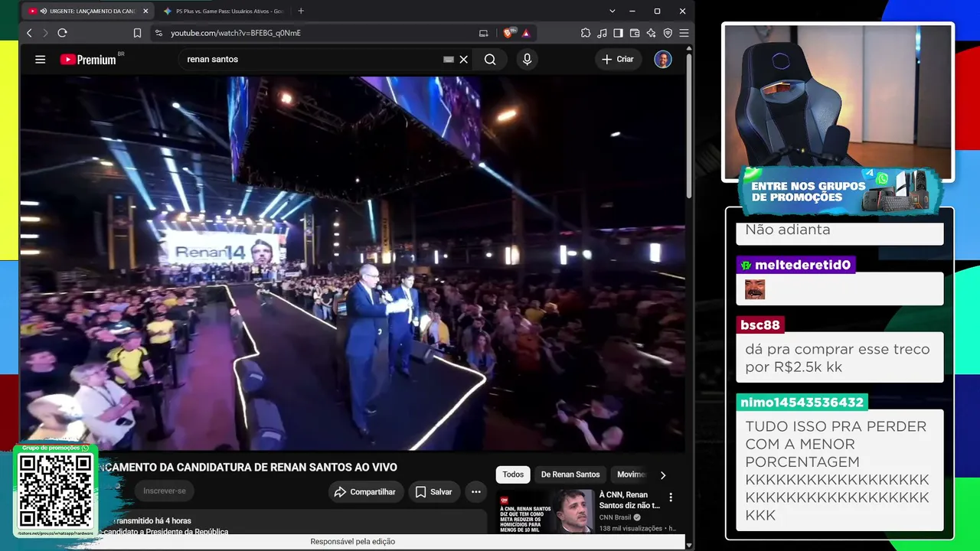Click the address bar URL

pos(236,33)
